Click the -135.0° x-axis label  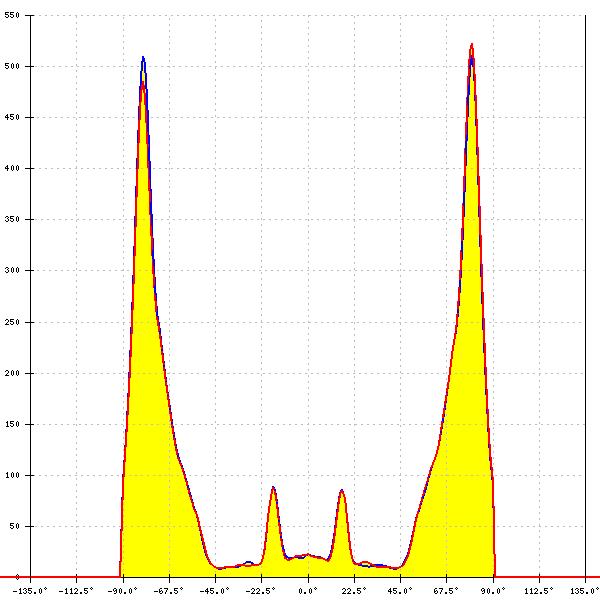point(30,591)
